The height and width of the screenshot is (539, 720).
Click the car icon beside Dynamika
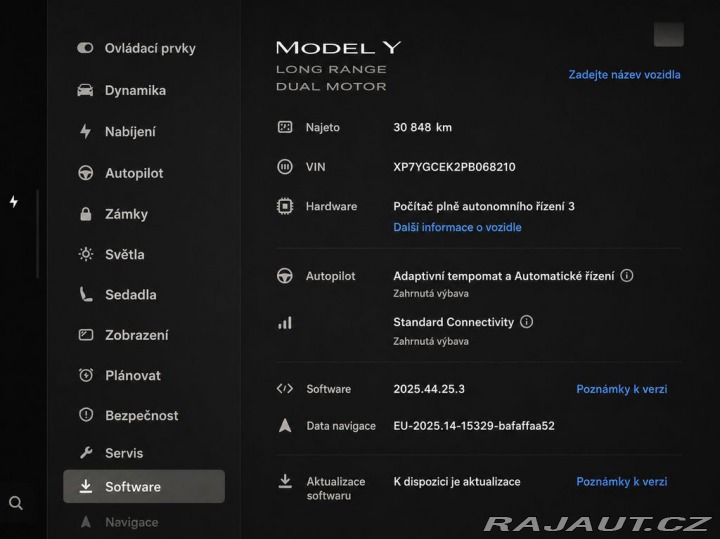point(85,90)
